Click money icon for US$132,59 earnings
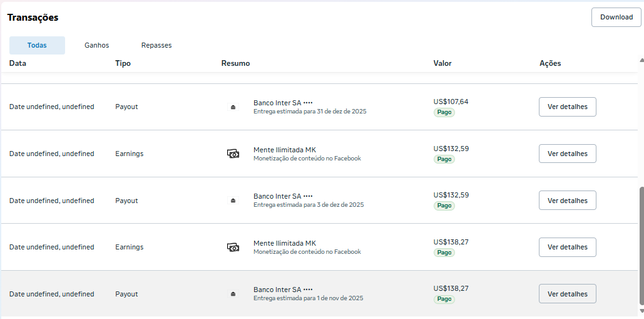The image size is (644, 319). tap(233, 154)
